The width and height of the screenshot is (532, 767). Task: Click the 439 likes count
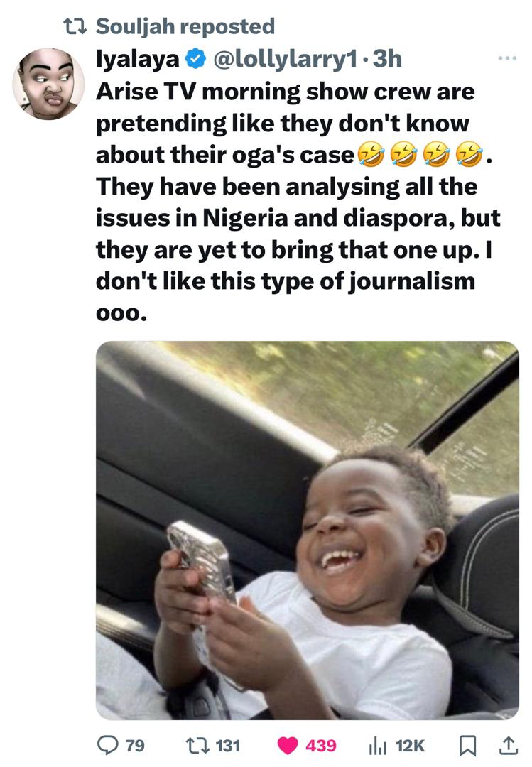(x=321, y=746)
